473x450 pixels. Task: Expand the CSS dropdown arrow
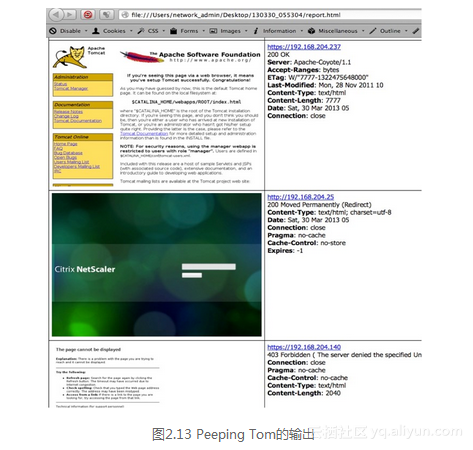[164, 31]
